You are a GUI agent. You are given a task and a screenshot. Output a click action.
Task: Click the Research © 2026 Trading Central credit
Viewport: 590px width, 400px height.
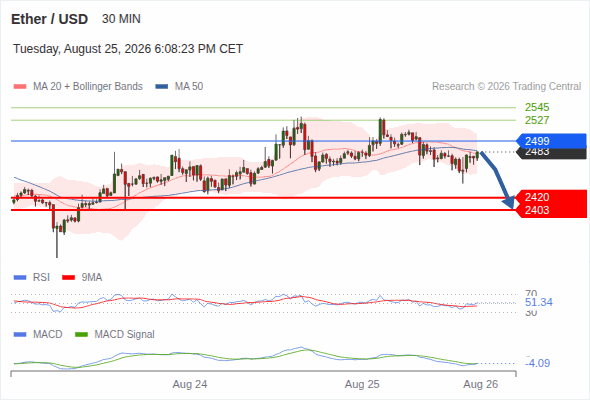(x=506, y=87)
